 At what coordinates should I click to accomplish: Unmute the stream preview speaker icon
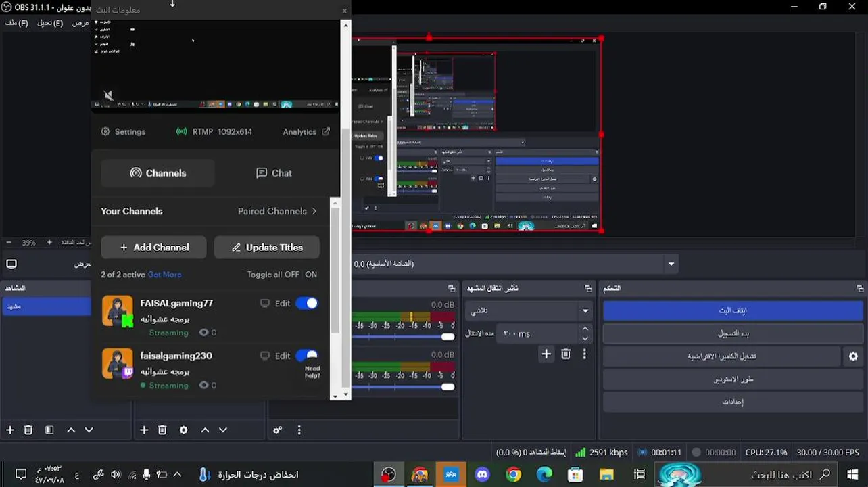108,95
